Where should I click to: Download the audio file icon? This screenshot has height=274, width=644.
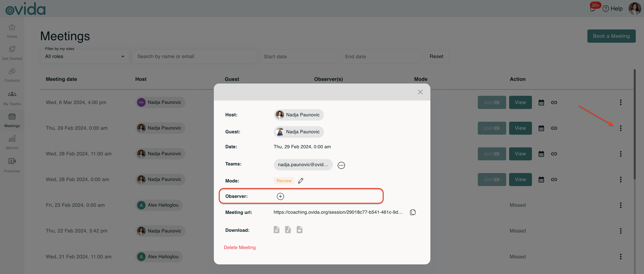tap(288, 230)
